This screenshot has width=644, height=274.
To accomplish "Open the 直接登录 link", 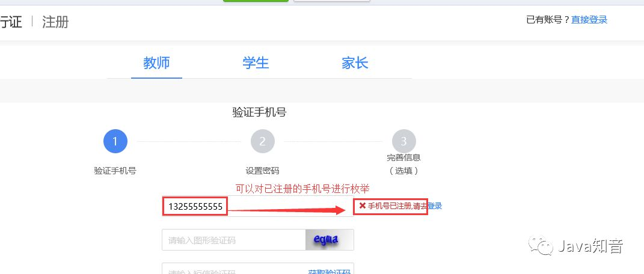I will pyautogui.click(x=589, y=20).
